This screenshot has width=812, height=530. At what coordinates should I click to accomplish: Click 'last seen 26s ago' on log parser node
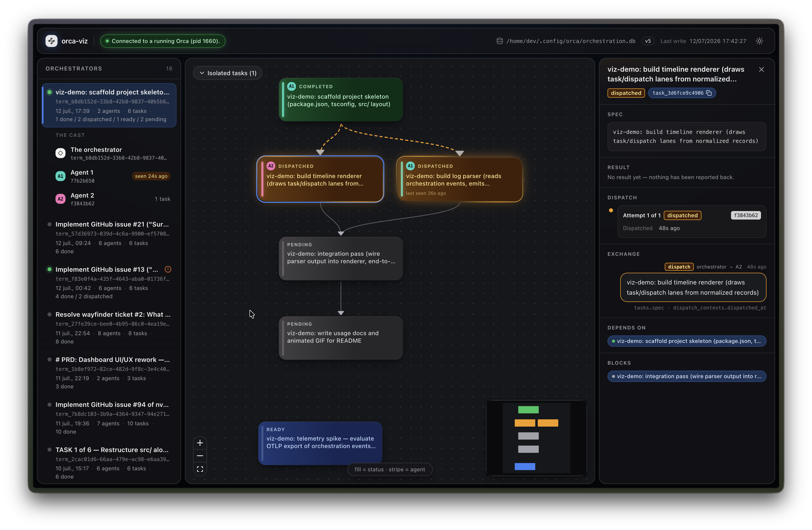[426, 193]
